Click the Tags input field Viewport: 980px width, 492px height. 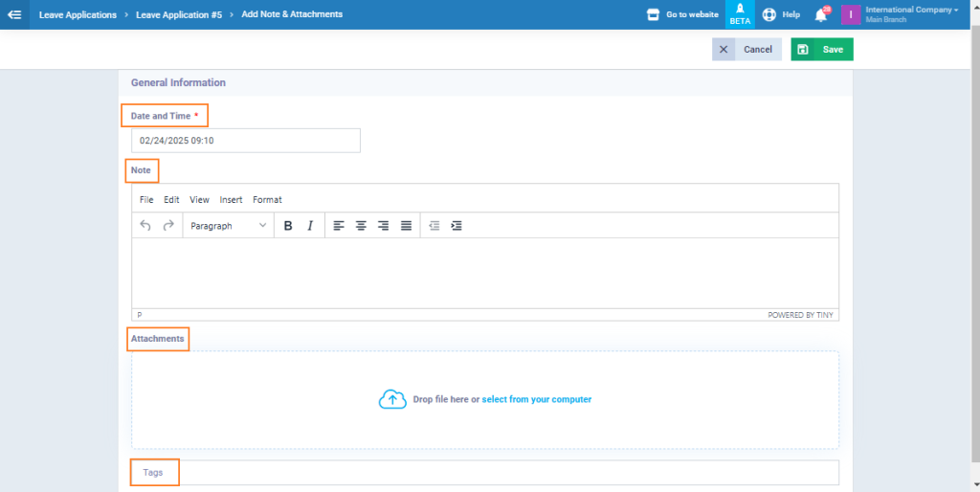485,473
